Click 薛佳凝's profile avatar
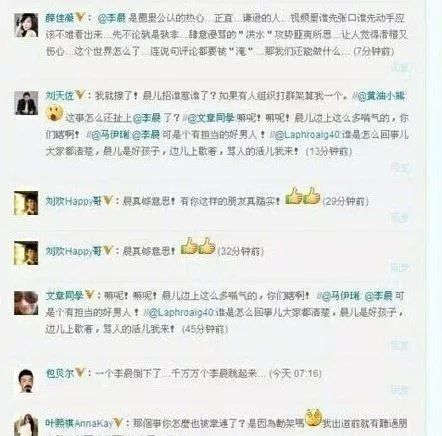 [x=26, y=25]
